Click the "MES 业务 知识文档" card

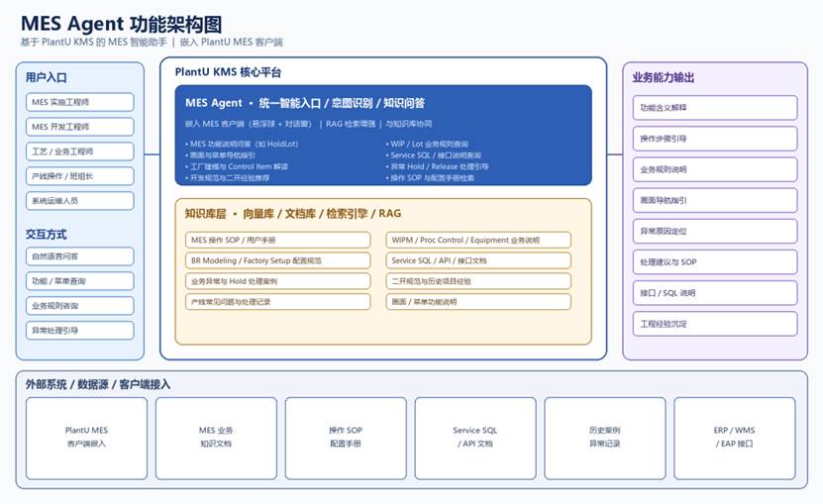[216, 439]
